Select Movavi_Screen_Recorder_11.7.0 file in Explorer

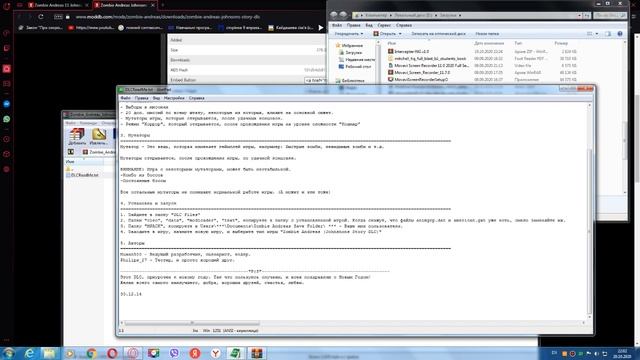(x=419, y=73)
